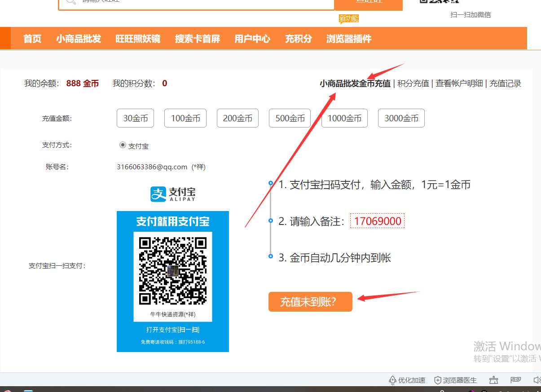The width and height of the screenshot is (541, 392).
Task: Click the Alipay payment QR code
Action: tap(173, 270)
